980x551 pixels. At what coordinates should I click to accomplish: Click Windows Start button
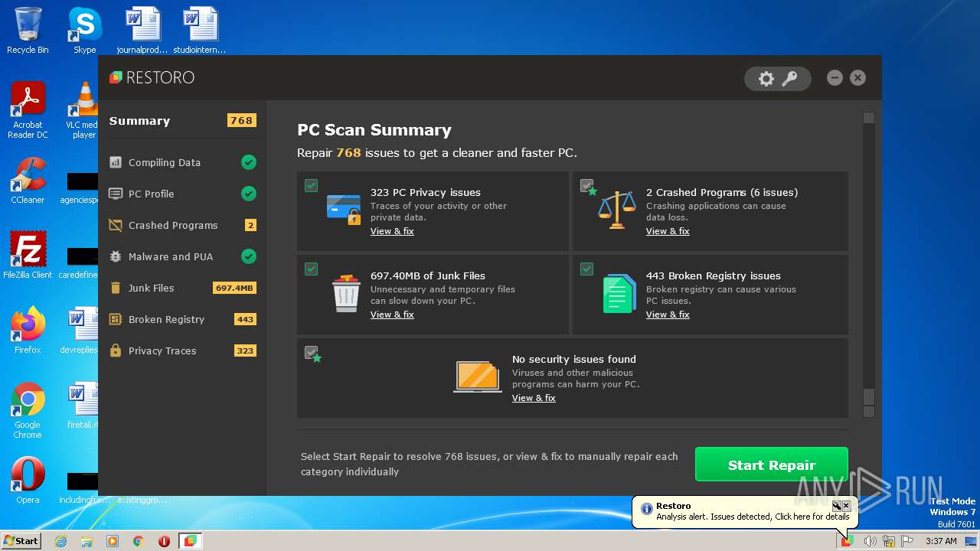point(21,541)
